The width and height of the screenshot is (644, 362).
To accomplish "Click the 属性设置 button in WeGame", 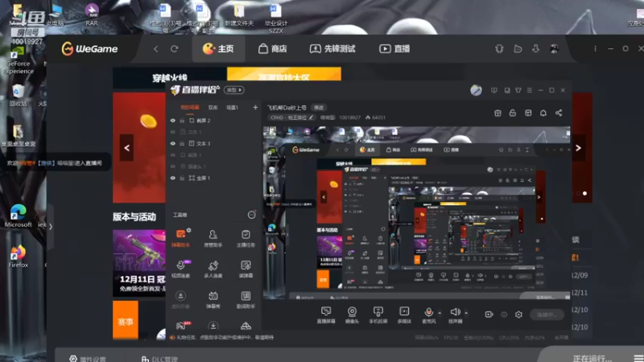I will coord(88,359).
